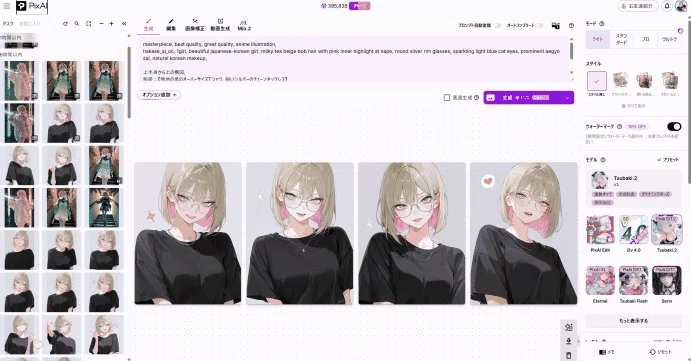Click the icon above the download icon
The height and width of the screenshot is (361, 691).
[x=568, y=327]
